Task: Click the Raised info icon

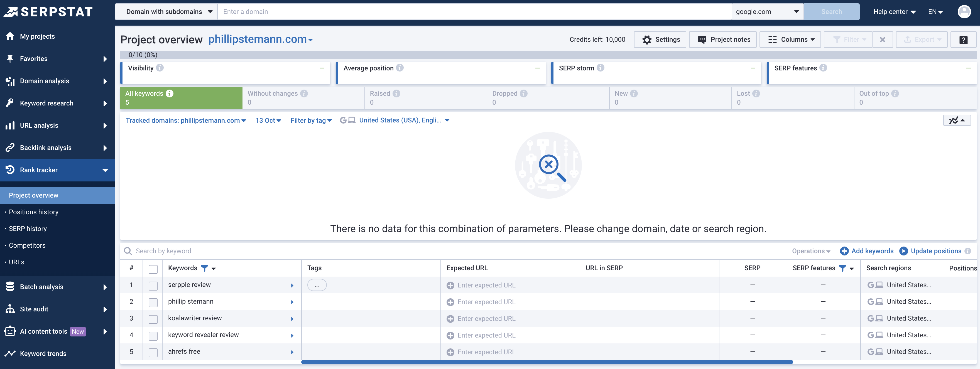Action: click(396, 93)
